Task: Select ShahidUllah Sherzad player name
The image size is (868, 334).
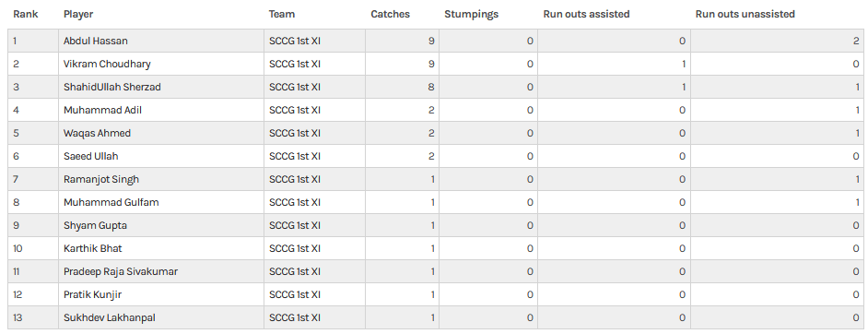Action: tap(112, 87)
